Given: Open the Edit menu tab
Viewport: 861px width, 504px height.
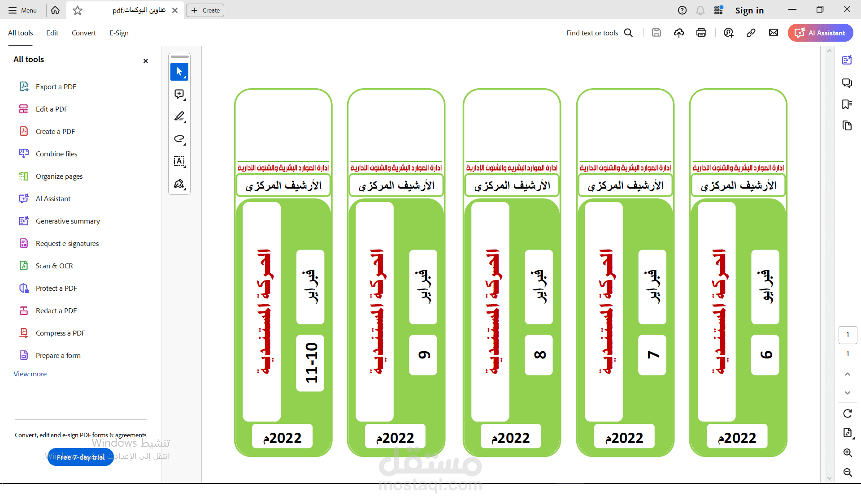Looking at the screenshot, I should tap(52, 33).
